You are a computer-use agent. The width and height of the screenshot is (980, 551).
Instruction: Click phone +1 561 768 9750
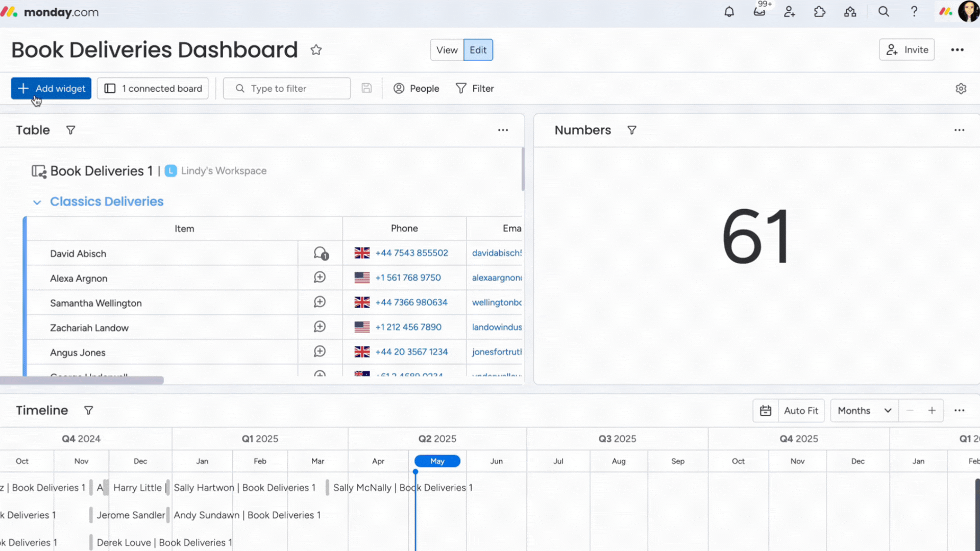tap(408, 278)
